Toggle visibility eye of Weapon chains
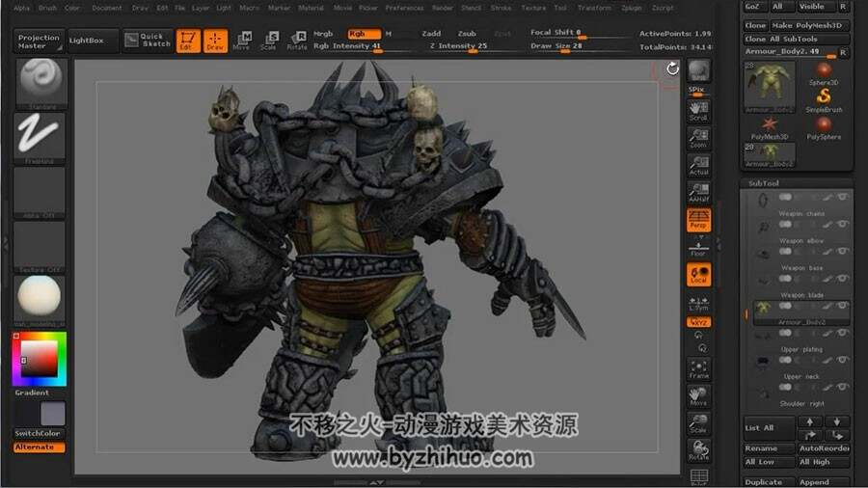This screenshot has height=488, width=868. point(843,197)
